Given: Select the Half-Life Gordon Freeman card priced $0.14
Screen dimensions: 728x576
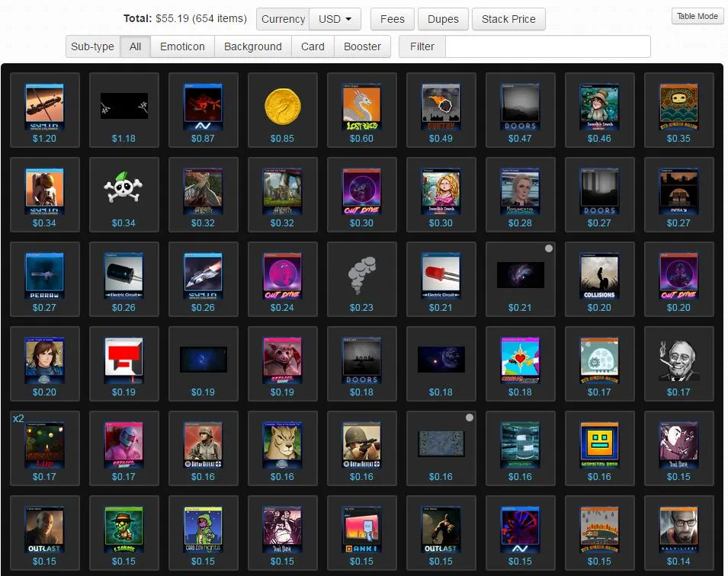Looking at the screenshot, I should [x=679, y=533].
